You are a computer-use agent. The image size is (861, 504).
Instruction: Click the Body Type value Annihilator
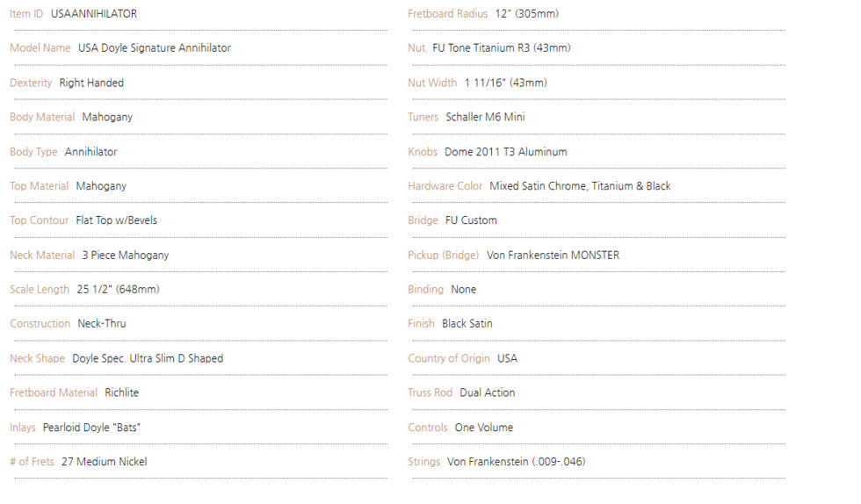[91, 152]
